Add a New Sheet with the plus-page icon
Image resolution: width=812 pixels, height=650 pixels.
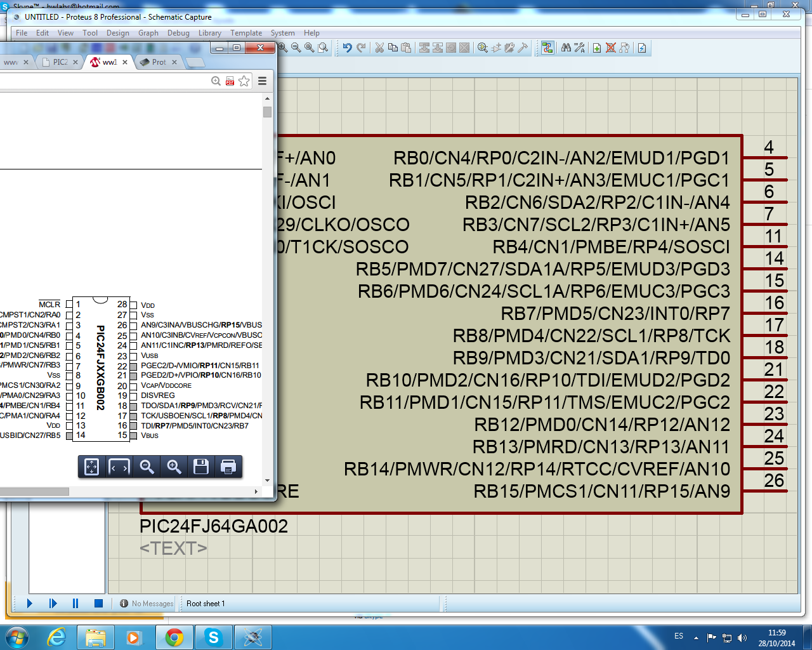pyautogui.click(x=597, y=48)
